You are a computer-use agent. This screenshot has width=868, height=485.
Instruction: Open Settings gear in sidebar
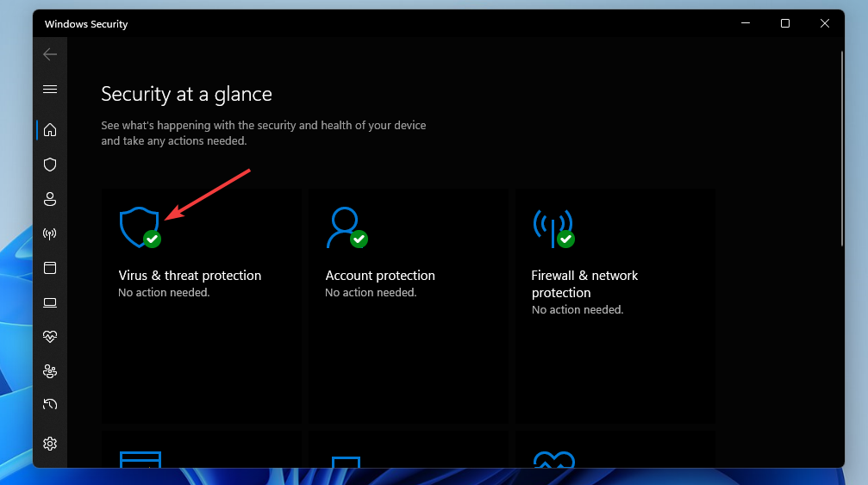(50, 444)
